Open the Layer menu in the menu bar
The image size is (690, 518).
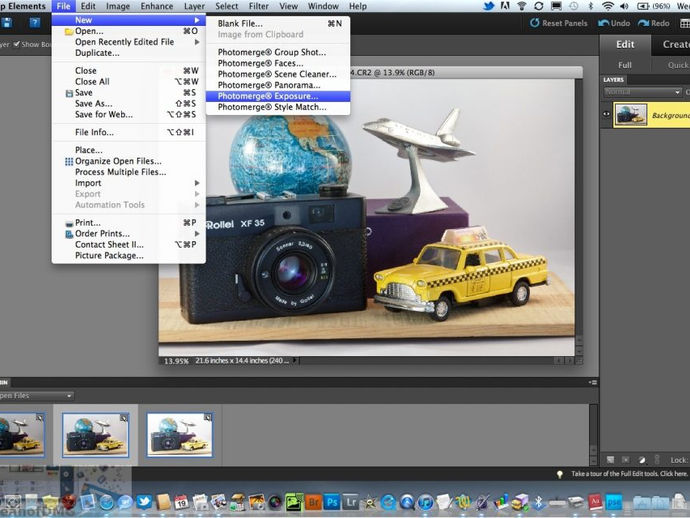point(194,6)
